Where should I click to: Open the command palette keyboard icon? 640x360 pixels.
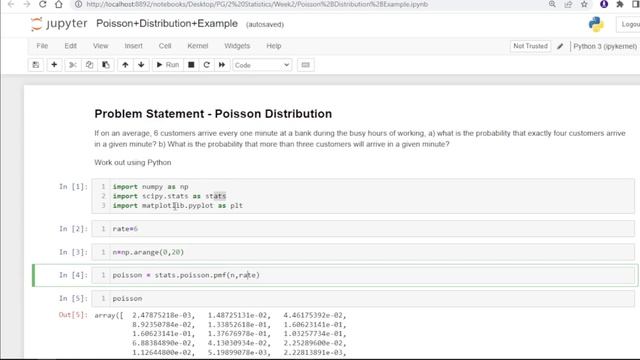305,65
